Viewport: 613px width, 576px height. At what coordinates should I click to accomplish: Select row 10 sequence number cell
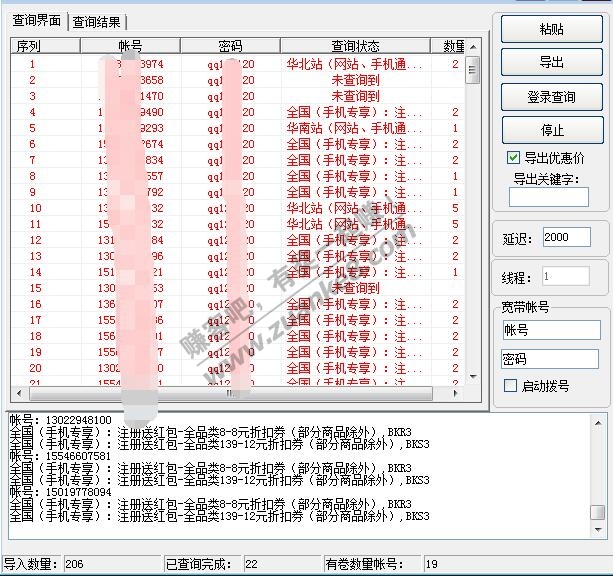click(36, 208)
